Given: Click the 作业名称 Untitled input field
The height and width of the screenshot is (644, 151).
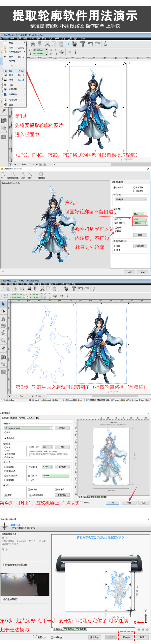Looking at the screenshot, I should point(56,476).
